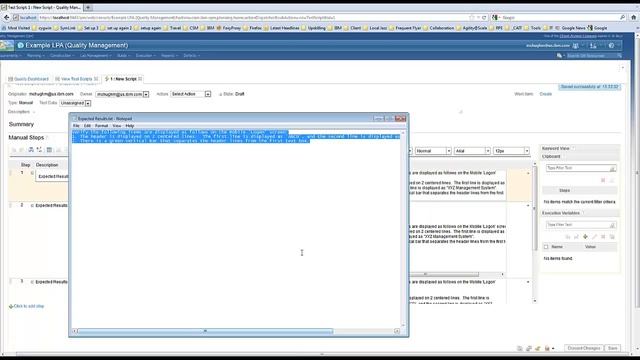Open Notepad Help menu
The height and width of the screenshot is (360, 640).
click(x=130, y=126)
